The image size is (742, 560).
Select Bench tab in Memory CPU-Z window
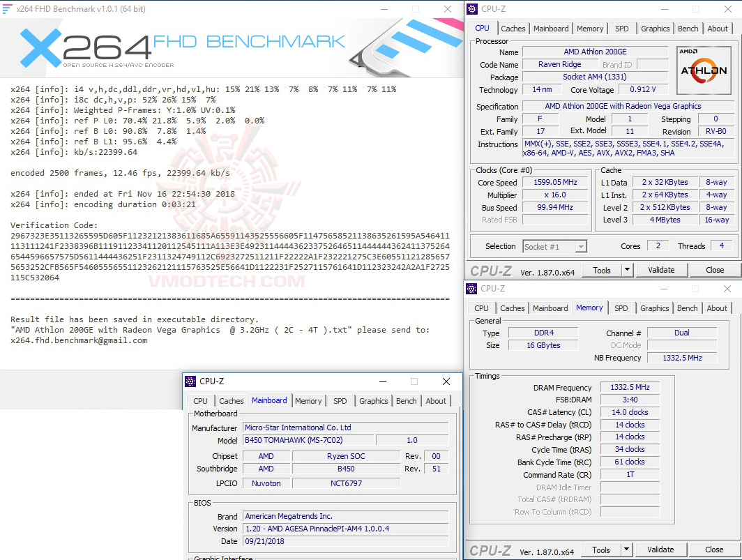687,308
